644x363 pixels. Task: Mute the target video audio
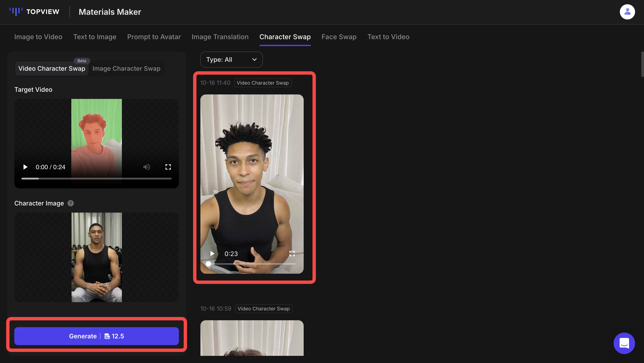coord(147,167)
